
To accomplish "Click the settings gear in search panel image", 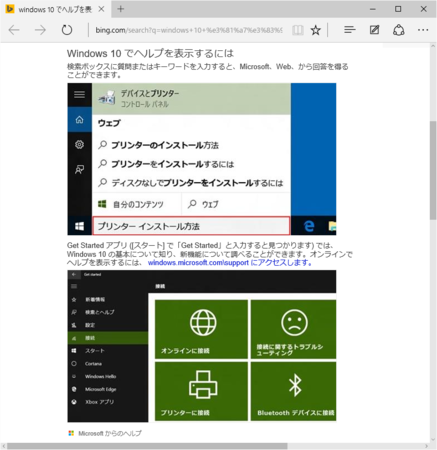I will 79,145.
